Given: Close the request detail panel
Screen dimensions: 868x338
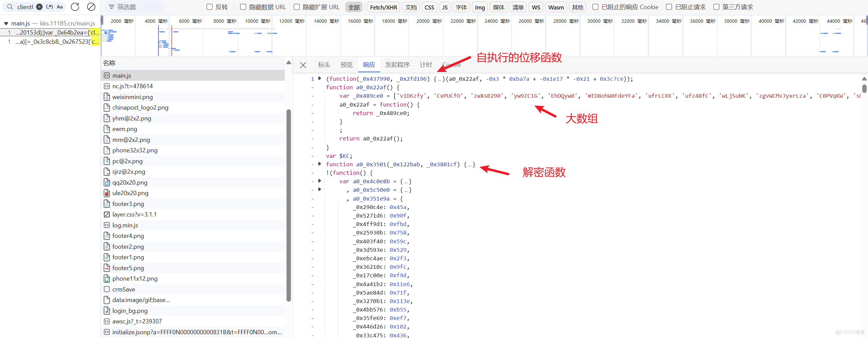Looking at the screenshot, I should point(303,65).
